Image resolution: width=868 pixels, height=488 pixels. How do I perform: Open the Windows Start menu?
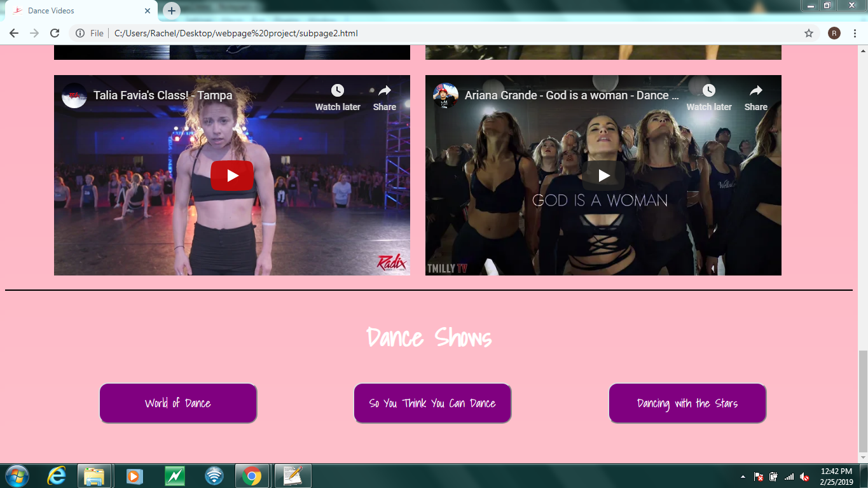(x=16, y=476)
